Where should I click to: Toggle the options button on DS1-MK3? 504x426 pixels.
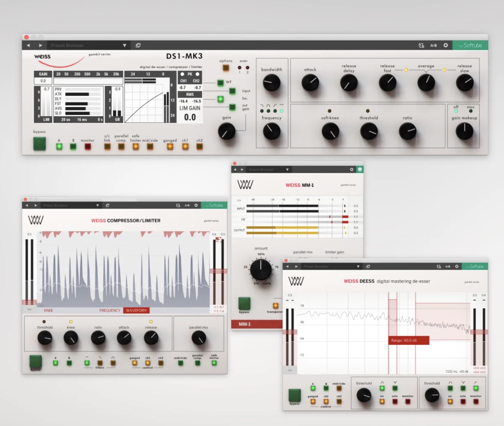226,68
